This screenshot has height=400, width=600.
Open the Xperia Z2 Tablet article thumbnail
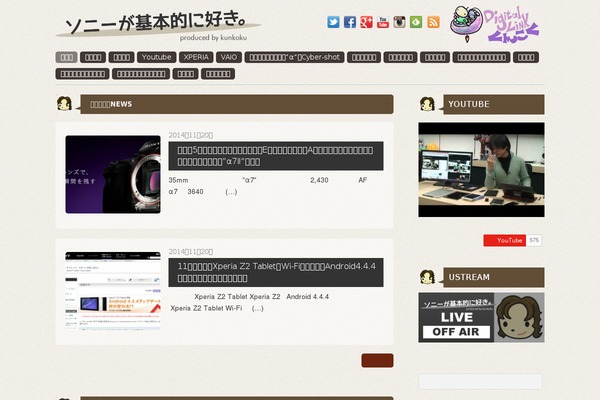113,291
